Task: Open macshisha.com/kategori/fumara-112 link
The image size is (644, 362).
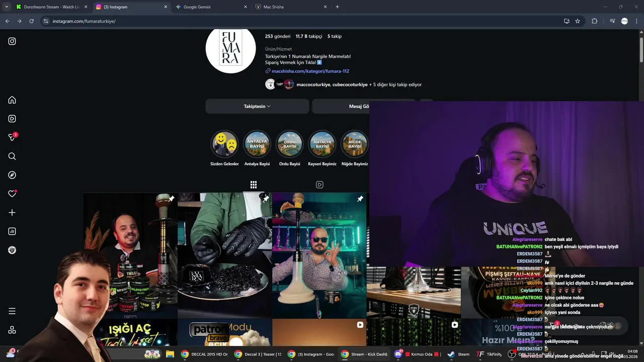Action: coord(310,71)
